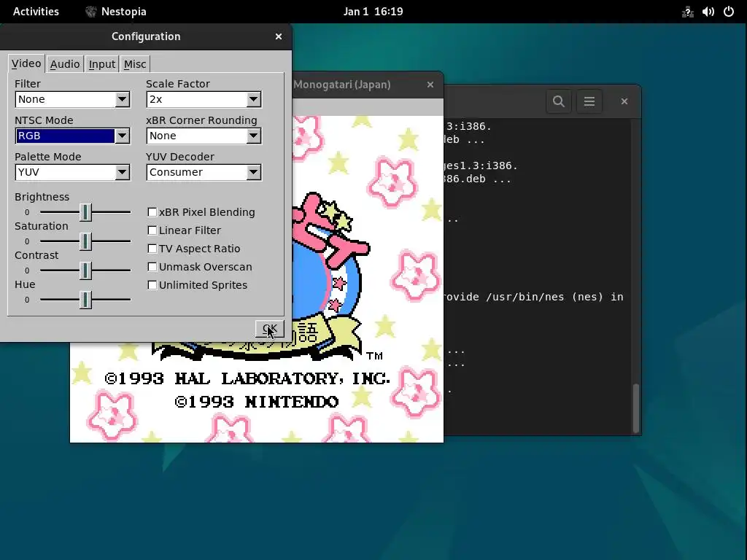Open the NTSC Mode RGB dropdown

72,136
